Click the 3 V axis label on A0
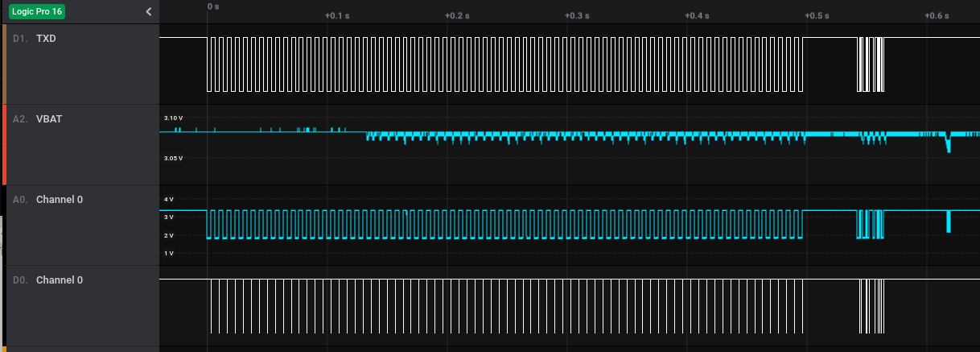The height and width of the screenshot is (352, 980). pyautogui.click(x=169, y=217)
